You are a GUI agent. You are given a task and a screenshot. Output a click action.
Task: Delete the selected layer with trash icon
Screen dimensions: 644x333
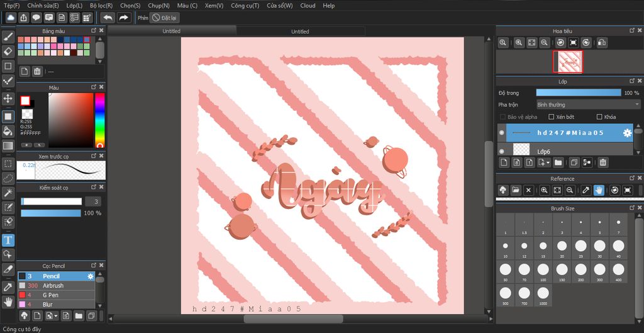click(x=602, y=162)
